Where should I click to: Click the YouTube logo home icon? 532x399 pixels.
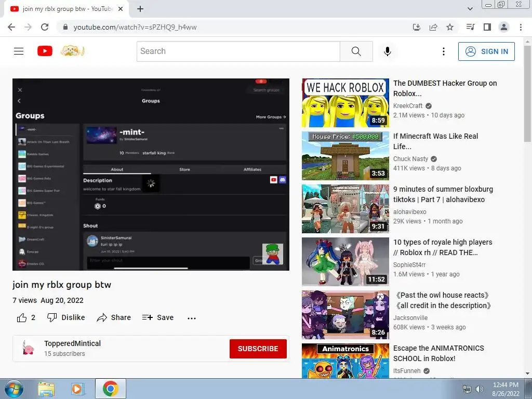point(45,51)
